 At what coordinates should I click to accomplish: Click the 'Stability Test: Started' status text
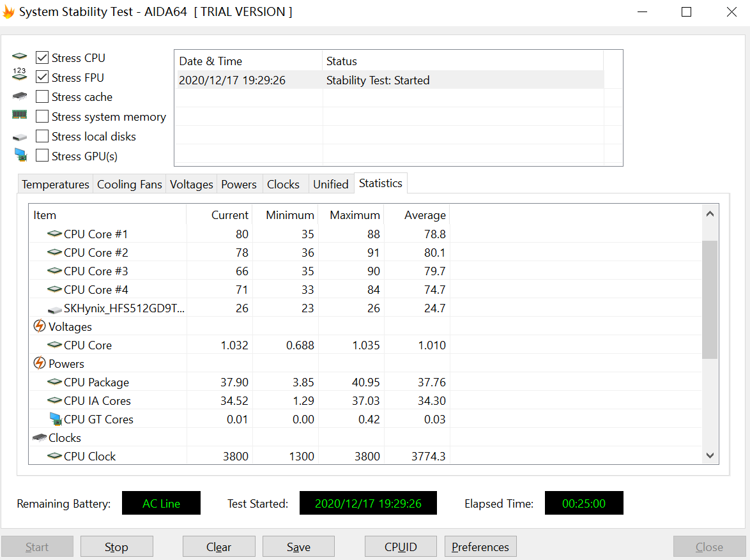378,80
